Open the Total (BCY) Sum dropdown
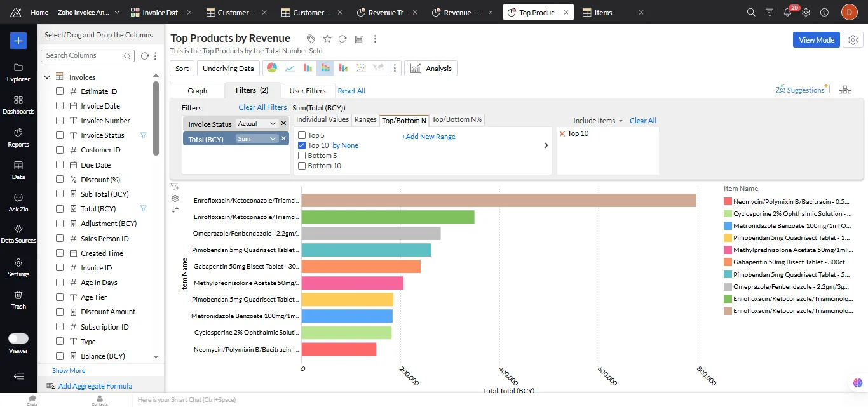 pyautogui.click(x=257, y=139)
